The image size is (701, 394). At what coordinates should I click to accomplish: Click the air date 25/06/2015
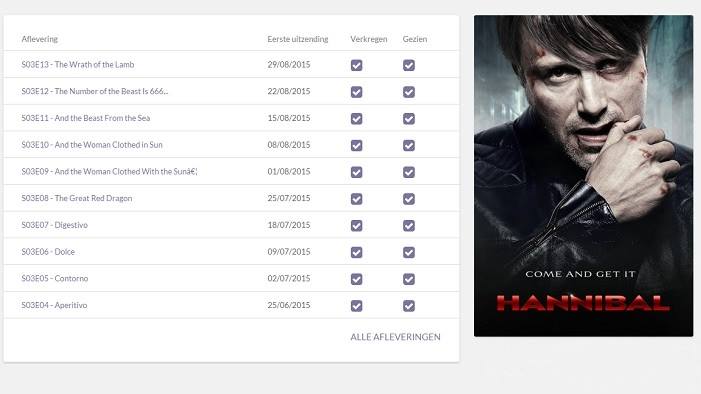(289, 305)
